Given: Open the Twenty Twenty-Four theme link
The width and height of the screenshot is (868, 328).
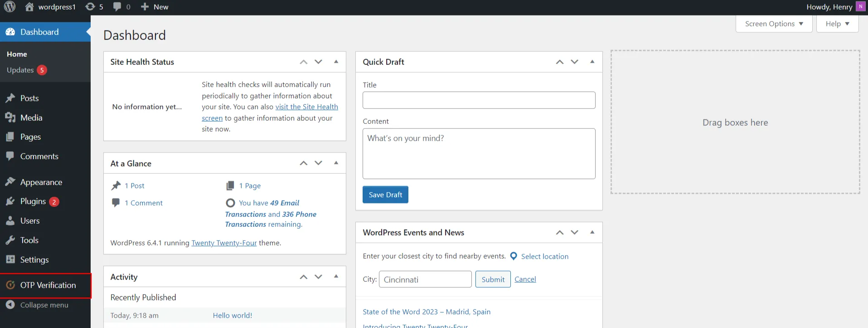Looking at the screenshot, I should coord(224,243).
